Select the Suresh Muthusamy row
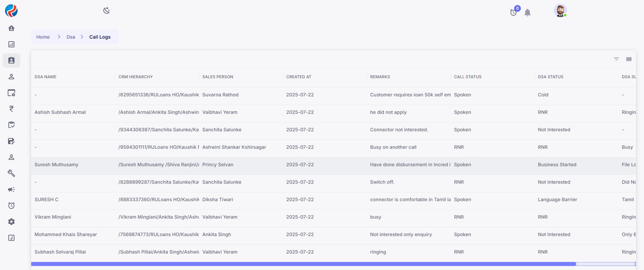Screen dimensions: 644x270 [56, 165]
